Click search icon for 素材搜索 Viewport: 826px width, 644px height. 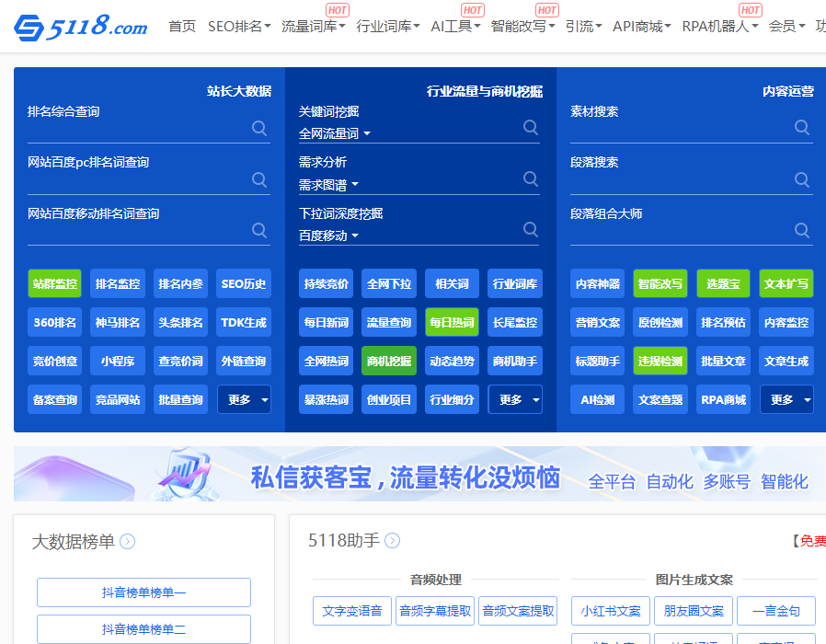tap(802, 127)
